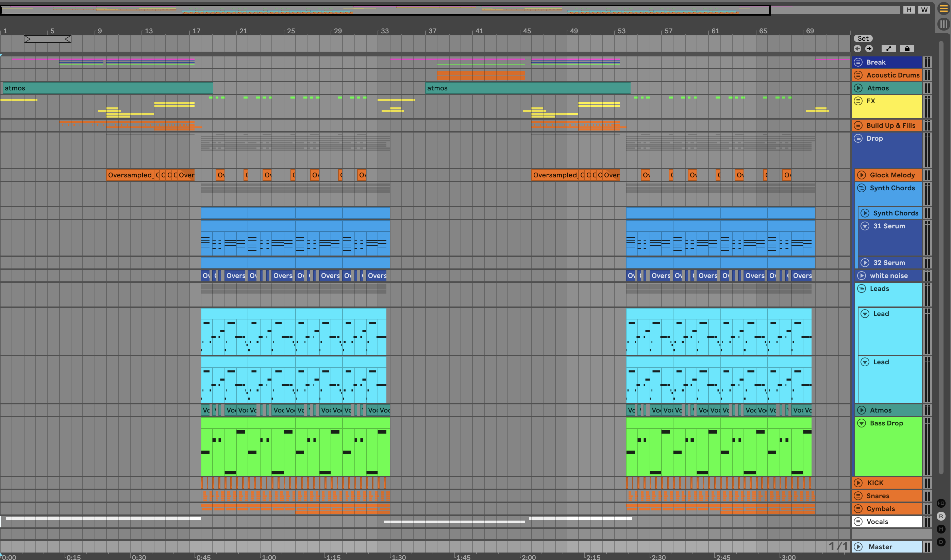Viewport: 951px width, 560px height.
Task: Toggle the R returns visibility button
Action: click(941, 516)
